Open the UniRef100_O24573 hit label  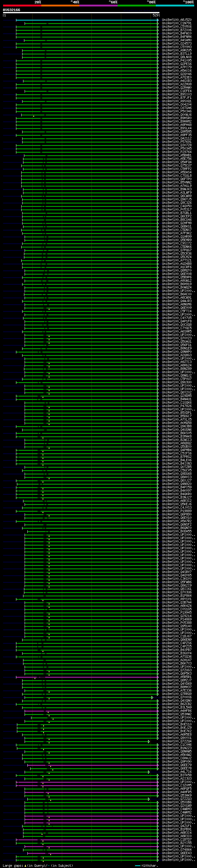click(177, 43)
